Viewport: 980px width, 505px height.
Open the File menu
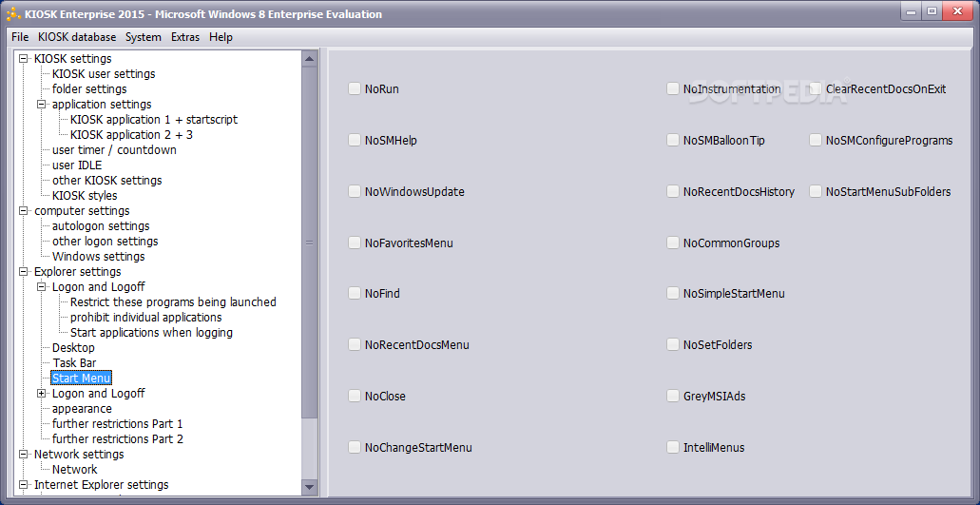[x=20, y=37]
